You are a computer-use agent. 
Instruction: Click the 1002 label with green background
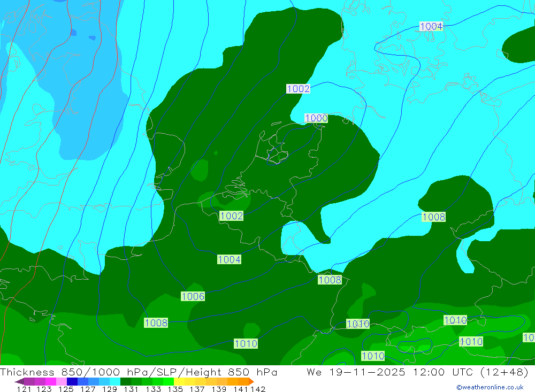(231, 216)
